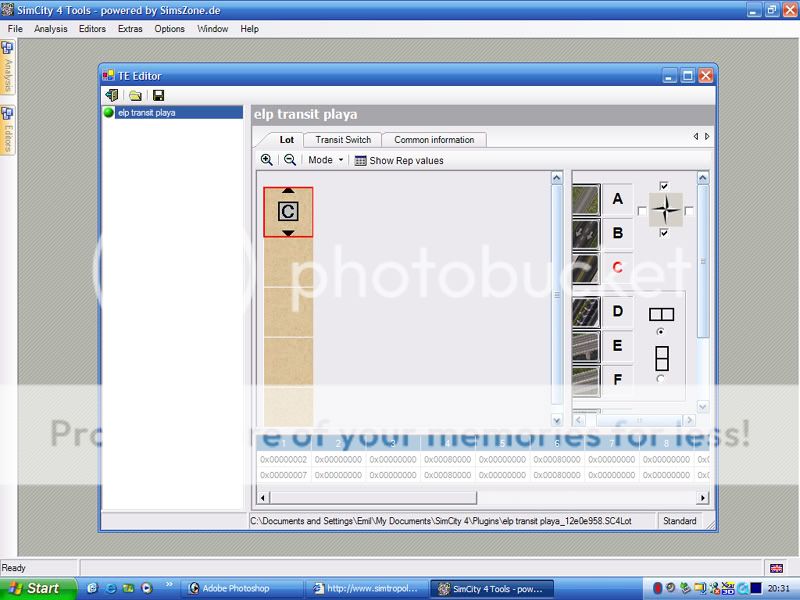
Task: Select the vertical two-tile layout icon
Action: tap(661, 357)
